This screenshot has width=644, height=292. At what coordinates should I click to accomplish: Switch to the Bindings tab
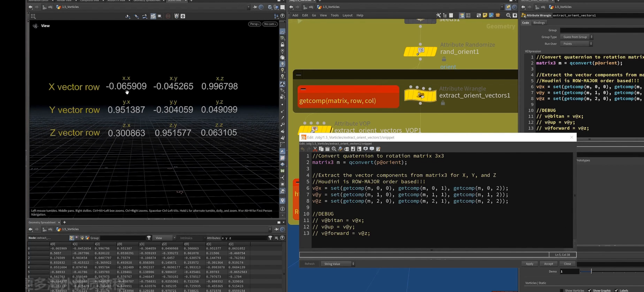click(x=539, y=23)
